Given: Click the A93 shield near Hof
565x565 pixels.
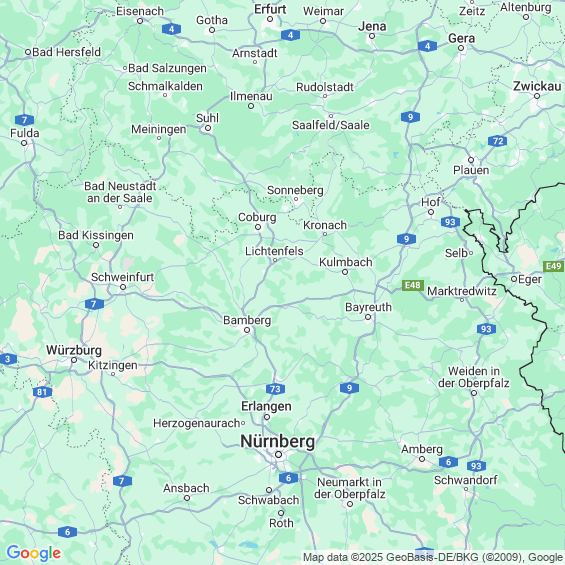Looking at the screenshot, I should [450, 222].
